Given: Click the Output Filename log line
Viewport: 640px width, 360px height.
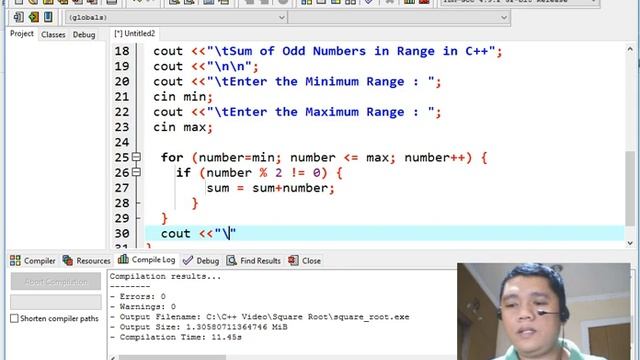Looking at the screenshot, I should point(260,317).
